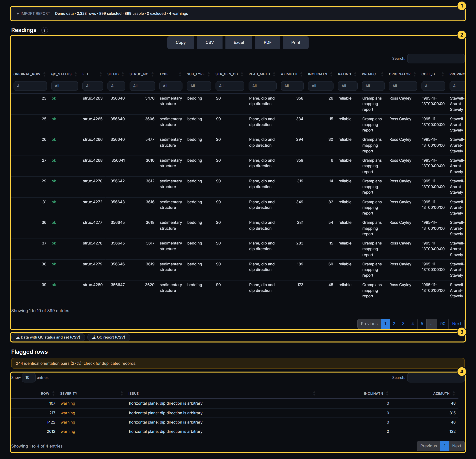The width and height of the screenshot is (476, 459).
Task: Click the AZIMUTH filter field in readings
Action: 292,86
